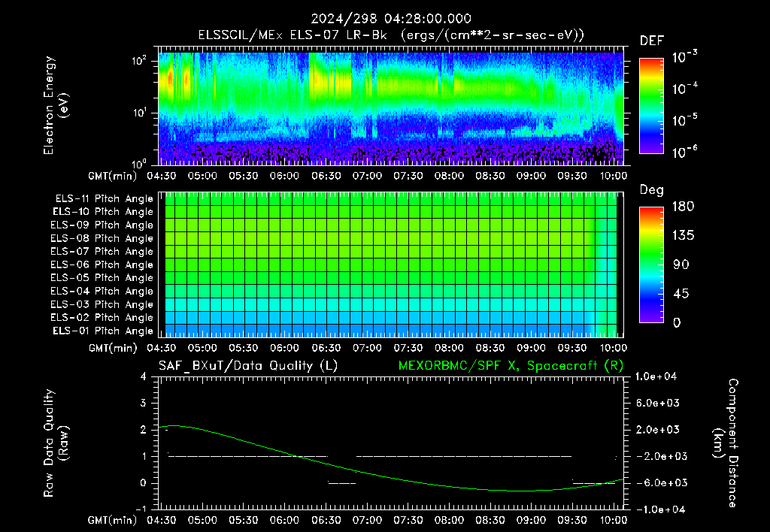Image resolution: width=770 pixels, height=532 pixels.
Task: Select the ELS-07 Pitch Angle row label
Action: click(102, 251)
